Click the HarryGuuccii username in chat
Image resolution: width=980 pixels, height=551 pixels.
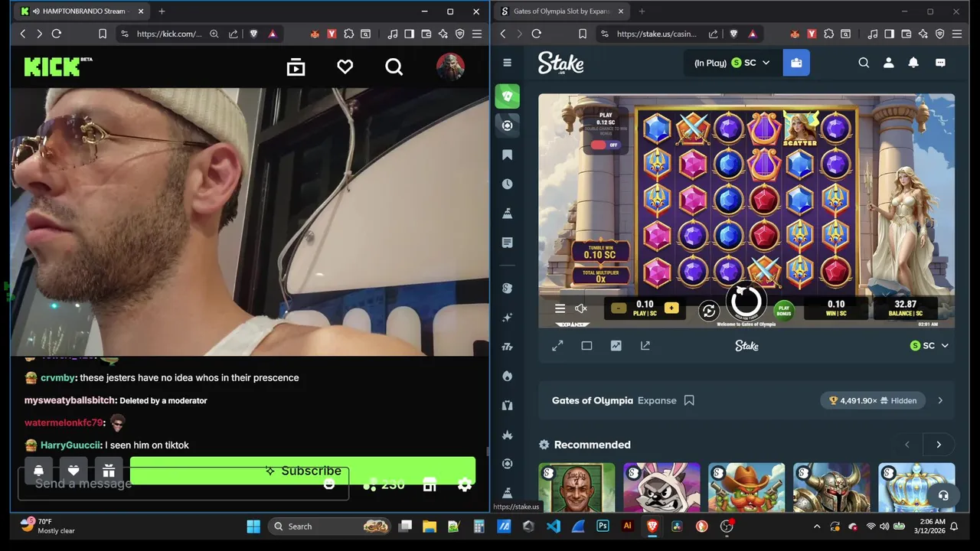[x=70, y=445]
